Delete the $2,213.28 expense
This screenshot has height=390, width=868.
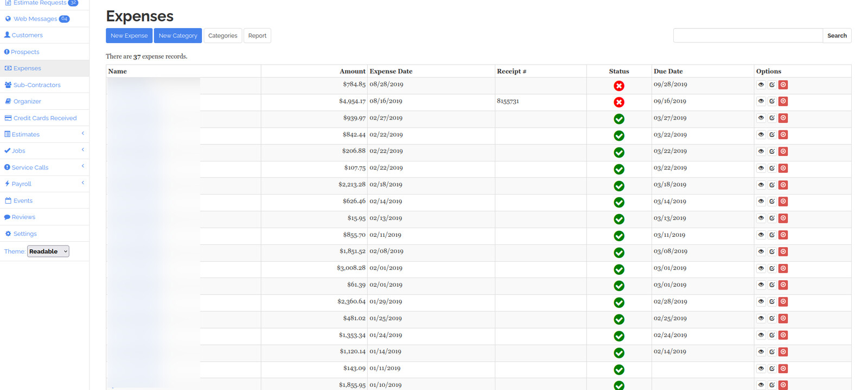pyautogui.click(x=783, y=185)
